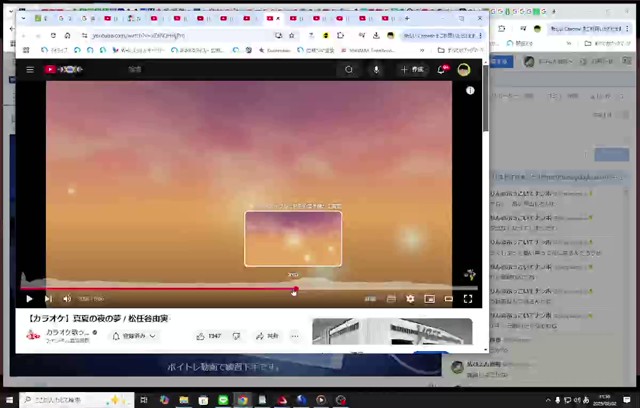The width and height of the screenshot is (640, 408).
Task: Click the browser address bar URL
Action: click(x=139, y=36)
